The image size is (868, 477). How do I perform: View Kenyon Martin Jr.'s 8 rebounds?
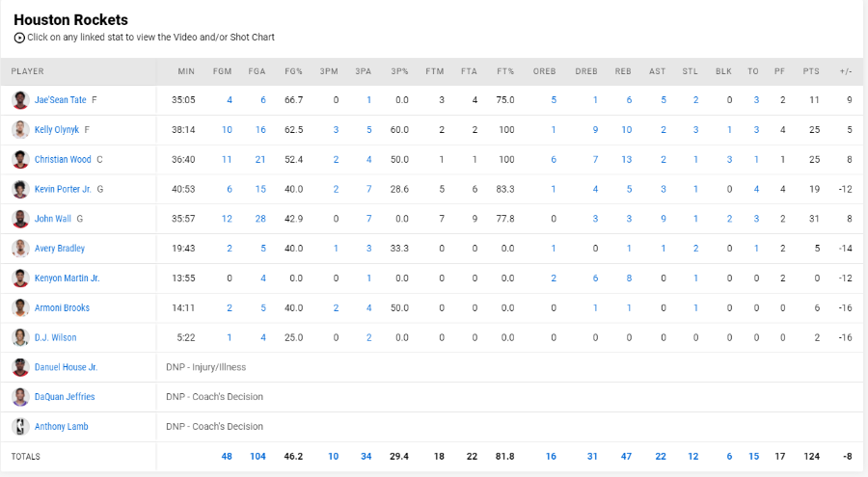[x=629, y=278]
